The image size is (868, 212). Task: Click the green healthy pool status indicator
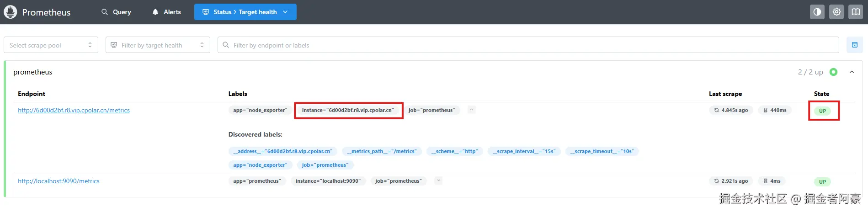833,72
